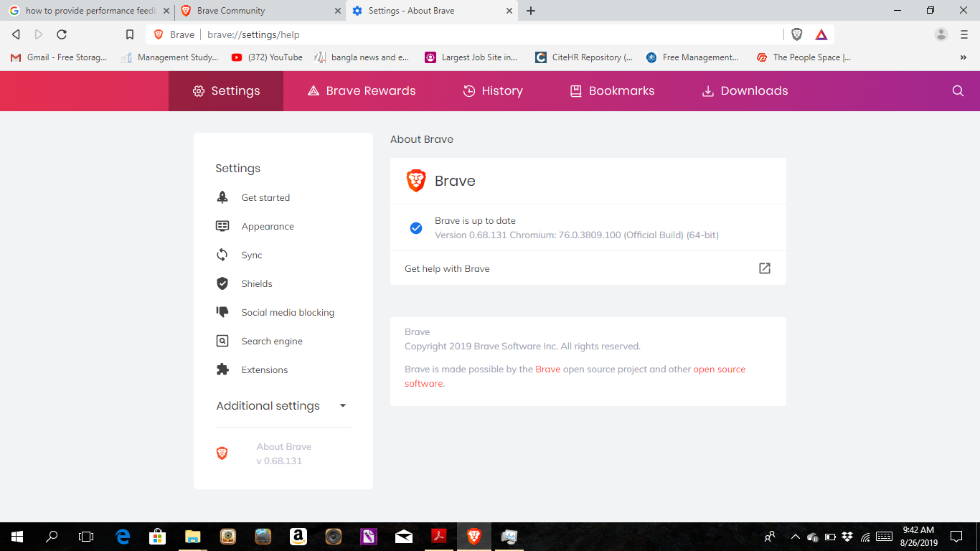Select the Settings tab in top navigation

pos(226,91)
